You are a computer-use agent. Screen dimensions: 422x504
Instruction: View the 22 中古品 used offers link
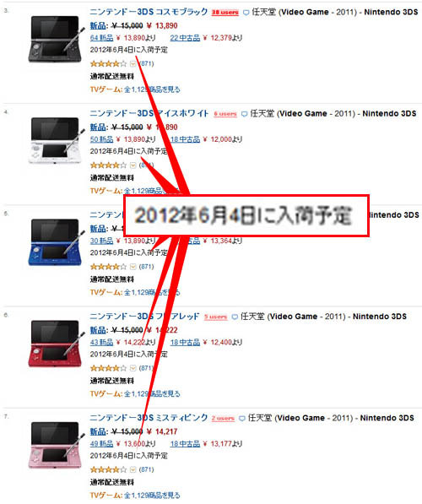185,38
